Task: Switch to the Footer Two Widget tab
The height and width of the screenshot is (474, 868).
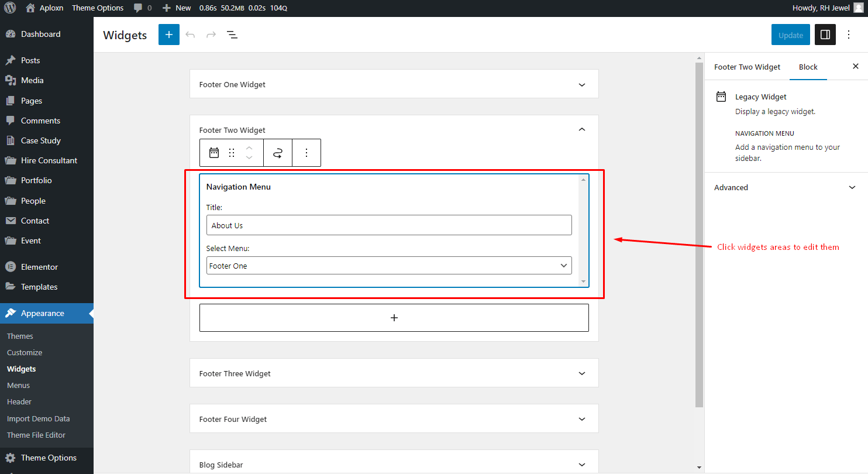Action: point(747,67)
